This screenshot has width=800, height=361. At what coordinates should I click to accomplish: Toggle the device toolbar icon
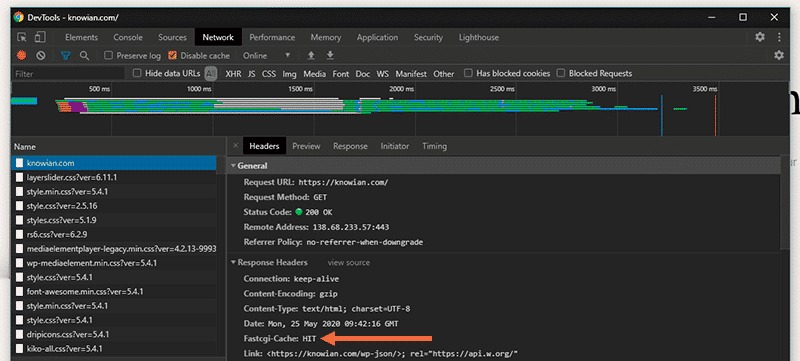tap(40, 37)
